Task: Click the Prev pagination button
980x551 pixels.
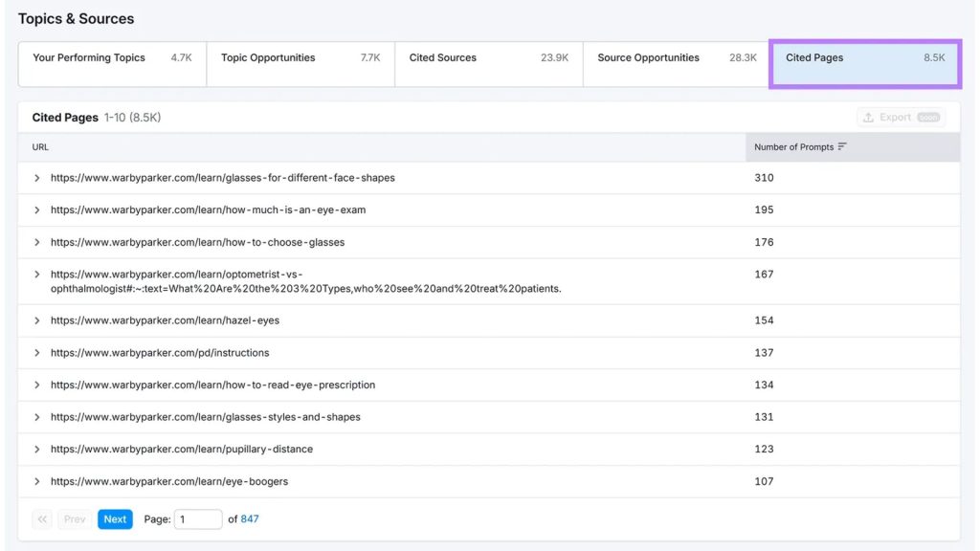Action: [x=75, y=519]
